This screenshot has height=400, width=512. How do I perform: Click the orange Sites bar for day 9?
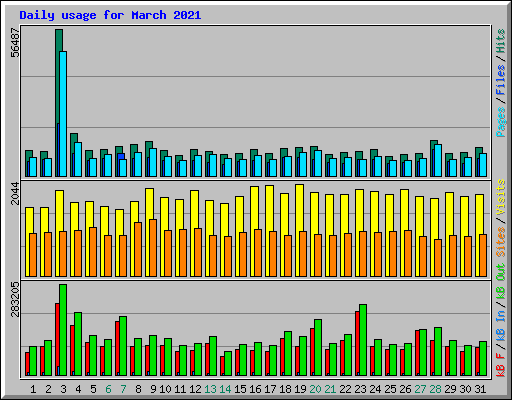coord(153,248)
